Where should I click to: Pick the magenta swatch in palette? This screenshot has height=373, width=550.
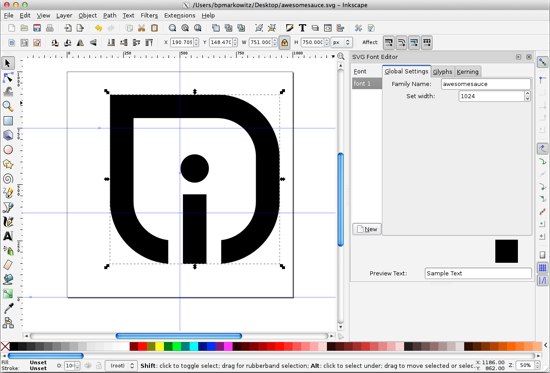(x=228, y=346)
